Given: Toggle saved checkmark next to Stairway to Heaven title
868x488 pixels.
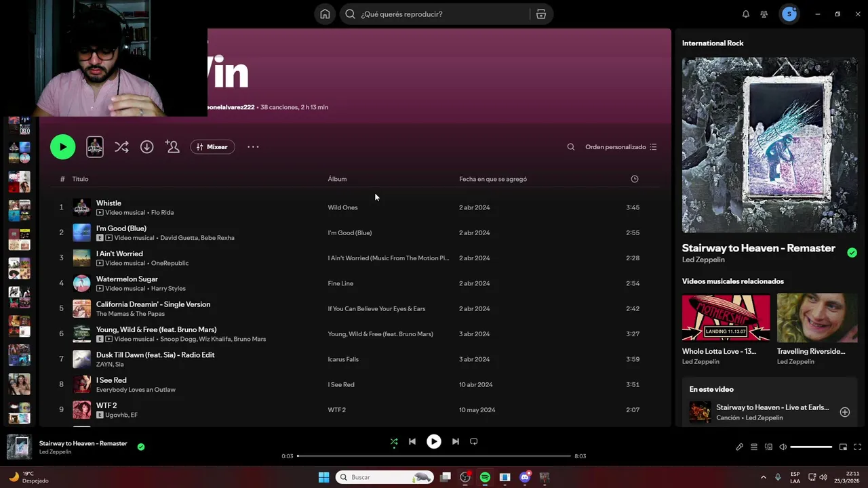Looking at the screenshot, I should pyautogui.click(x=852, y=253).
